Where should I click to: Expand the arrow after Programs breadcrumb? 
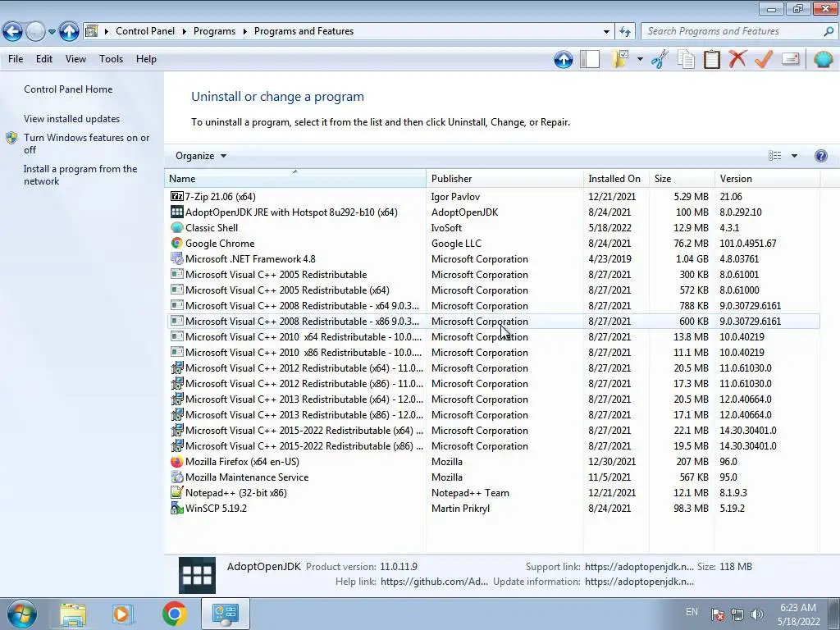tap(244, 32)
